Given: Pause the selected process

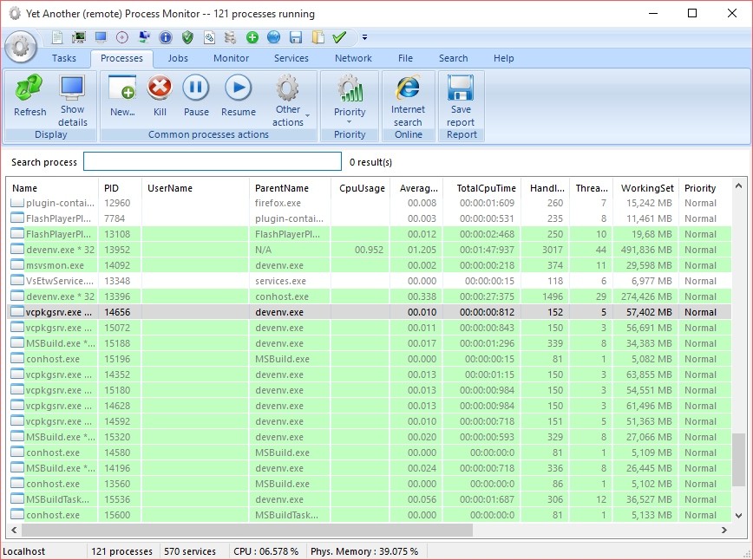Looking at the screenshot, I should pos(196,96).
